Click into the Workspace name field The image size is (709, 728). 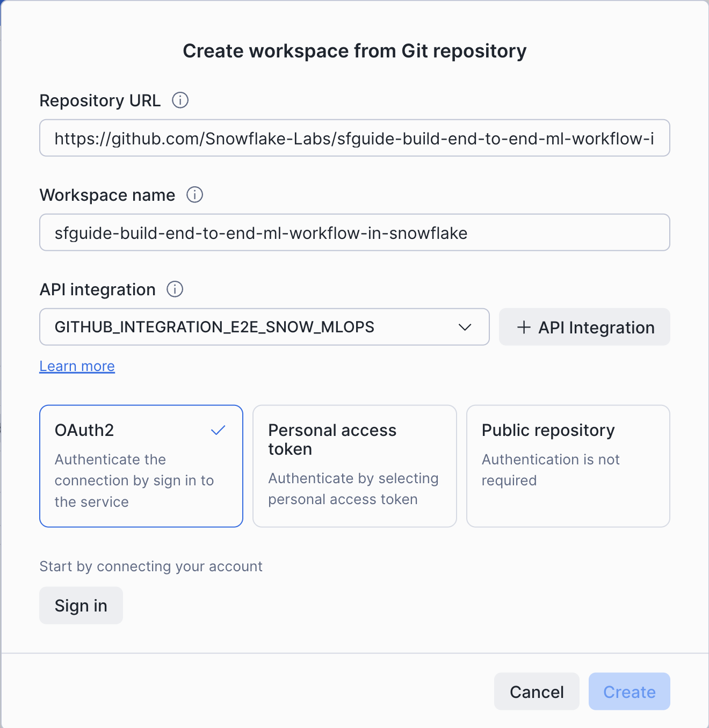point(354,233)
